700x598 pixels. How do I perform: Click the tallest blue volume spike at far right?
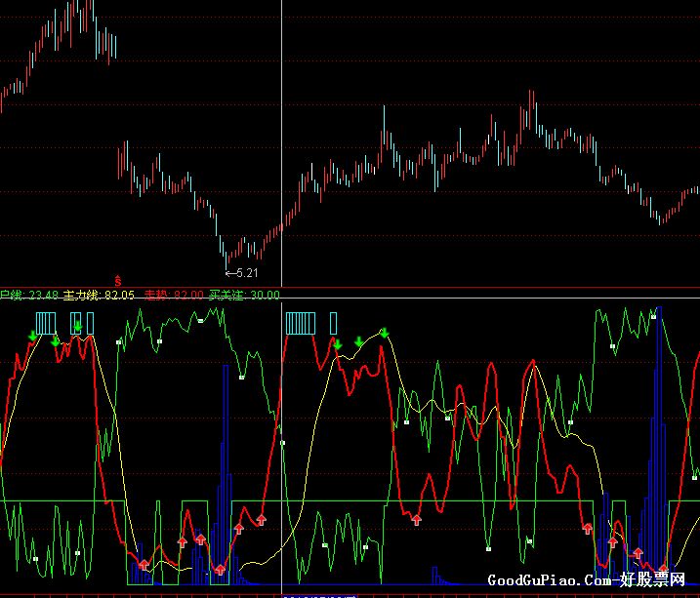(660, 444)
